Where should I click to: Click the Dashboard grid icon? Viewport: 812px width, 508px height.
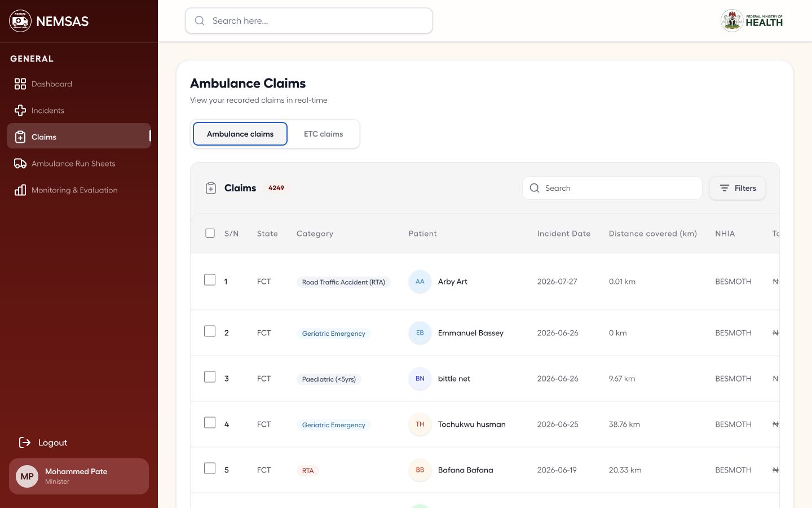point(20,84)
